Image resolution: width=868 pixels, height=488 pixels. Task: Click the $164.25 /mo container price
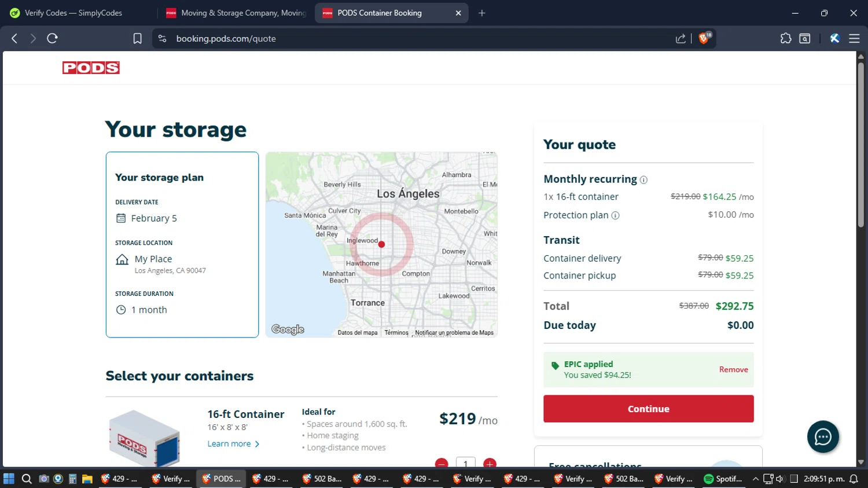[x=728, y=197]
